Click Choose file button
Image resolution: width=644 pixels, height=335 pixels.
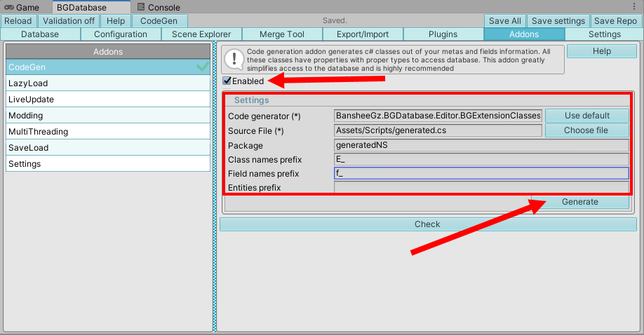(587, 130)
